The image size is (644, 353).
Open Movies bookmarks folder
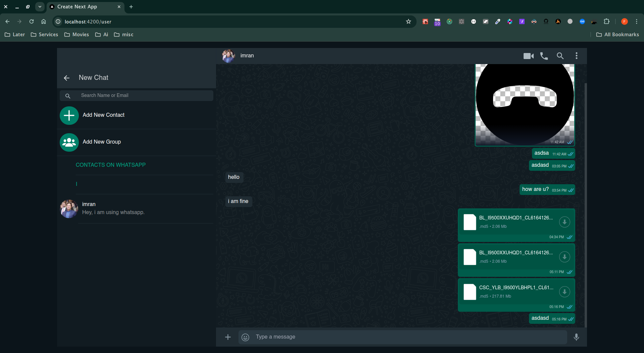[x=77, y=35]
